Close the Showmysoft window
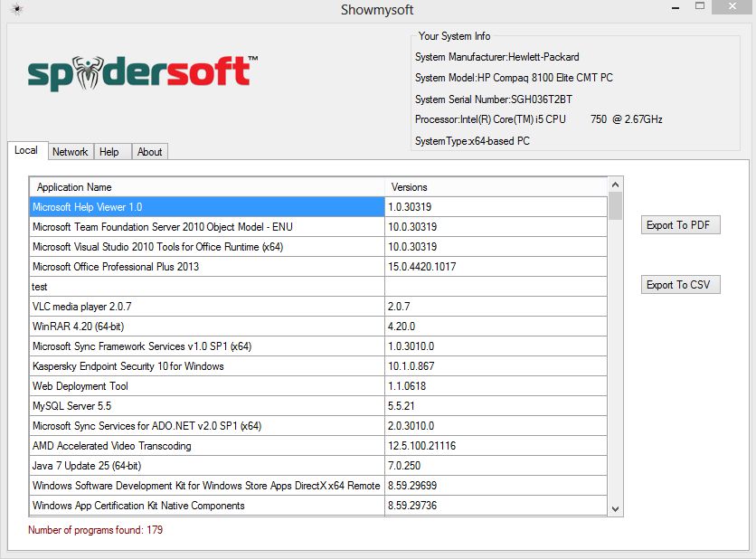The height and width of the screenshot is (559, 756). click(732, 6)
